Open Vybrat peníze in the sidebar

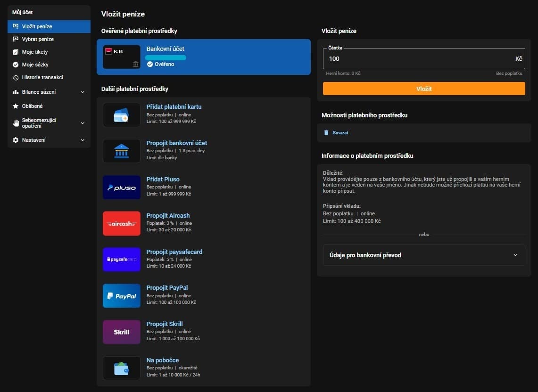(x=49, y=39)
